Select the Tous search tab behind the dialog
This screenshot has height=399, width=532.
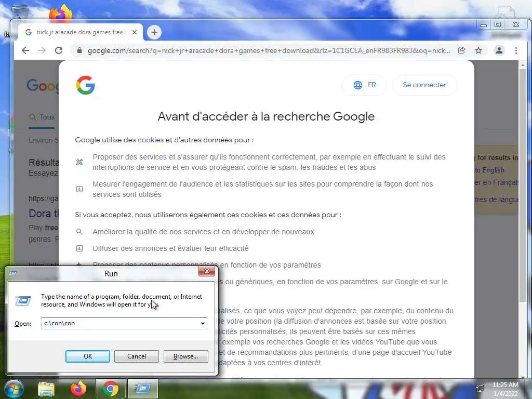pos(42,117)
